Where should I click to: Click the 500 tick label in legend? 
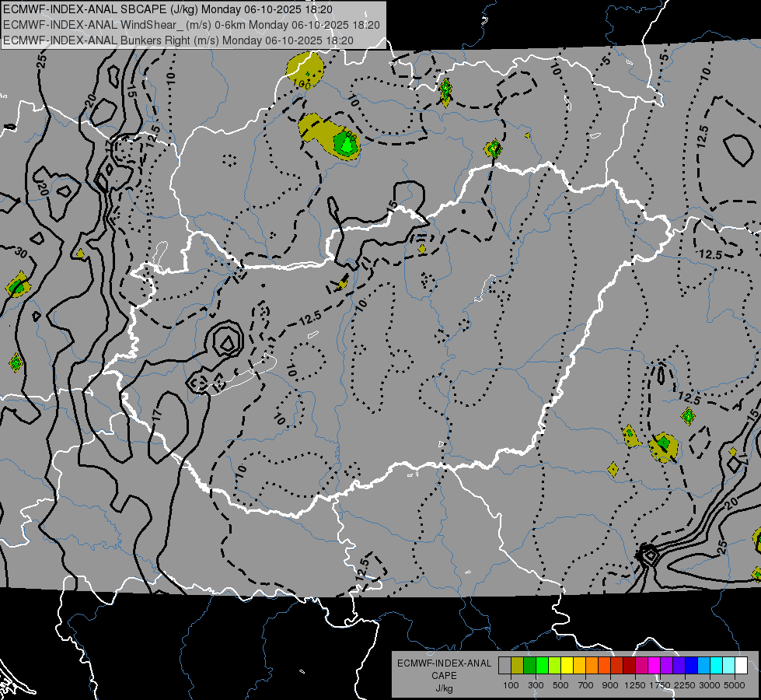560,685
